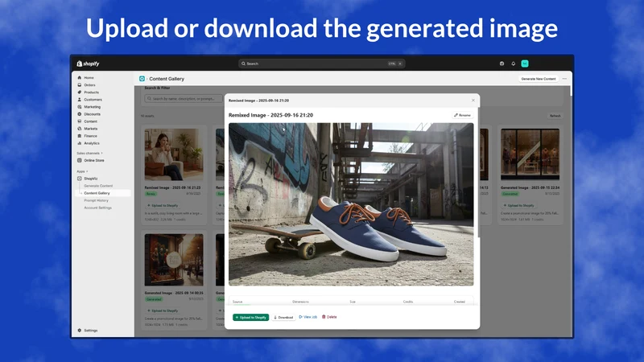
Task: Click the ShopViz app icon beside Content Gallery
Action: 142,79
